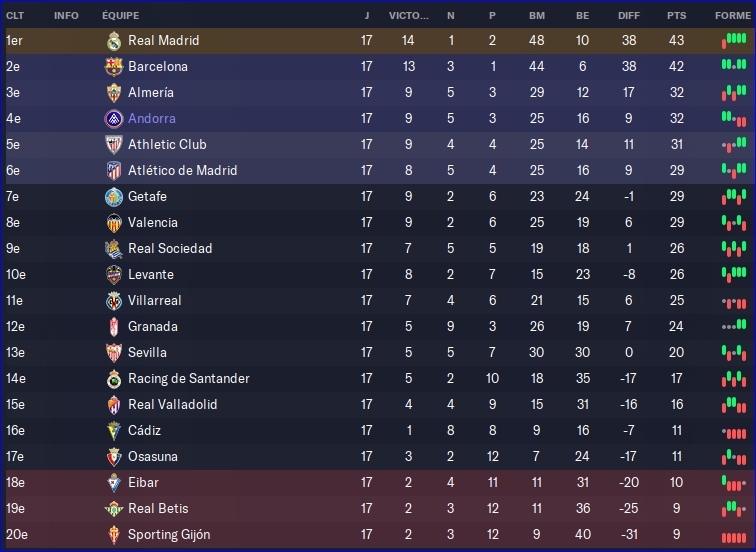The image size is (756, 552).
Task: Click the Athletic Club crest icon
Action: point(113,145)
